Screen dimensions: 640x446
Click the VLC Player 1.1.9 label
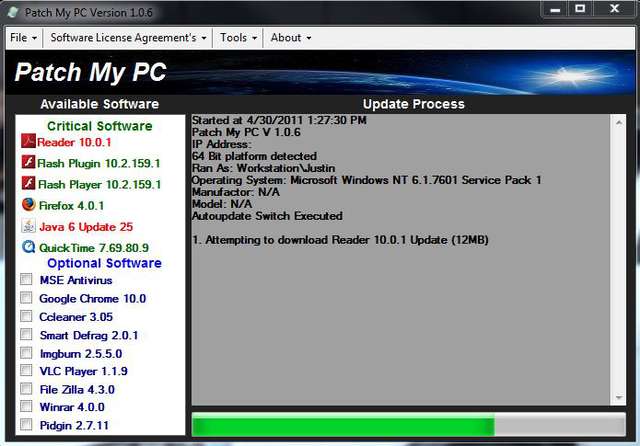[83, 371]
